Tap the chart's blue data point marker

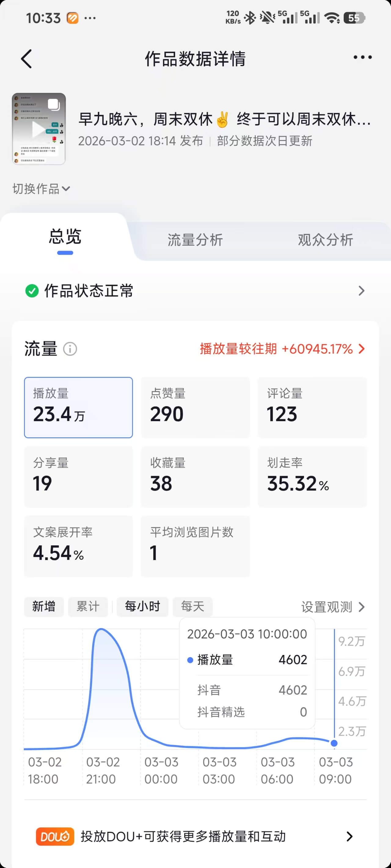334,743
